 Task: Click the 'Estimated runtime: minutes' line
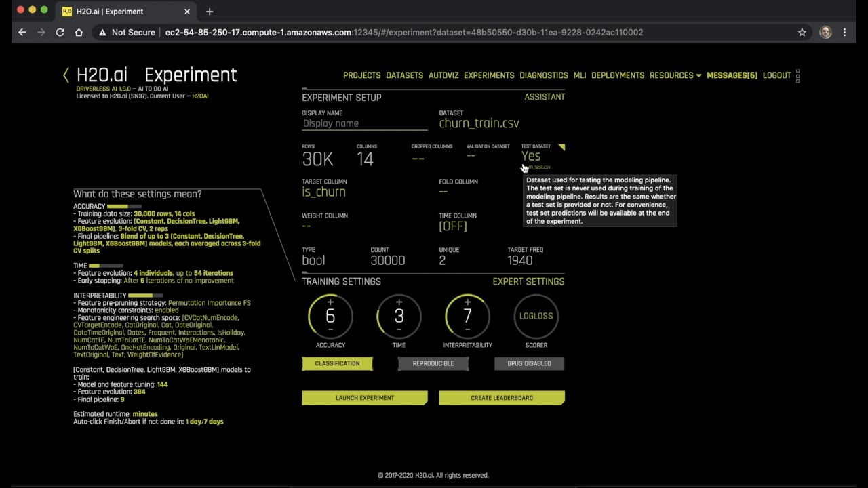[115, 414]
